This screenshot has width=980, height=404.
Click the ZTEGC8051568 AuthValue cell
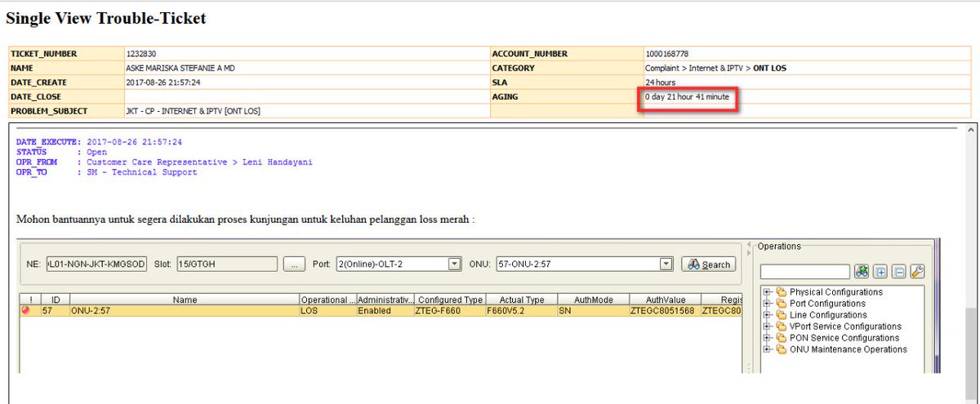665,311
